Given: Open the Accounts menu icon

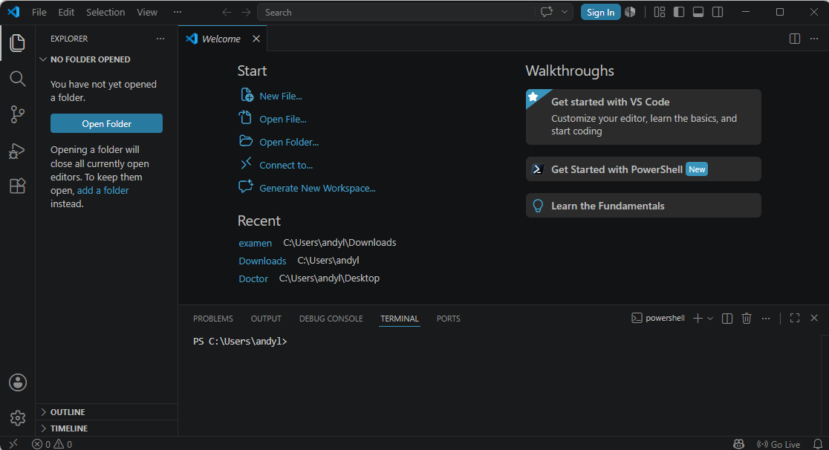Looking at the screenshot, I should pos(17,382).
